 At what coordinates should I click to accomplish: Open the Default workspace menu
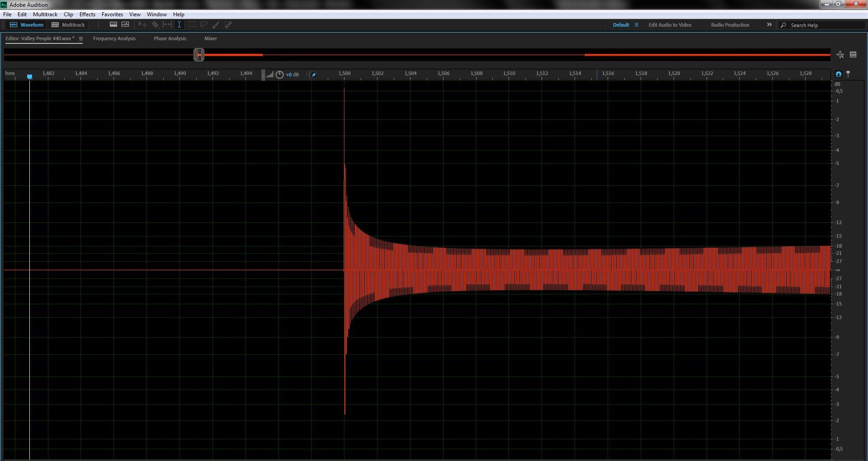pyautogui.click(x=637, y=25)
